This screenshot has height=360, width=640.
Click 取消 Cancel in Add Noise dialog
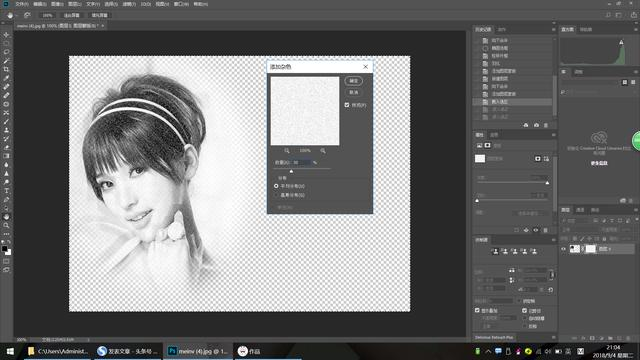click(353, 92)
